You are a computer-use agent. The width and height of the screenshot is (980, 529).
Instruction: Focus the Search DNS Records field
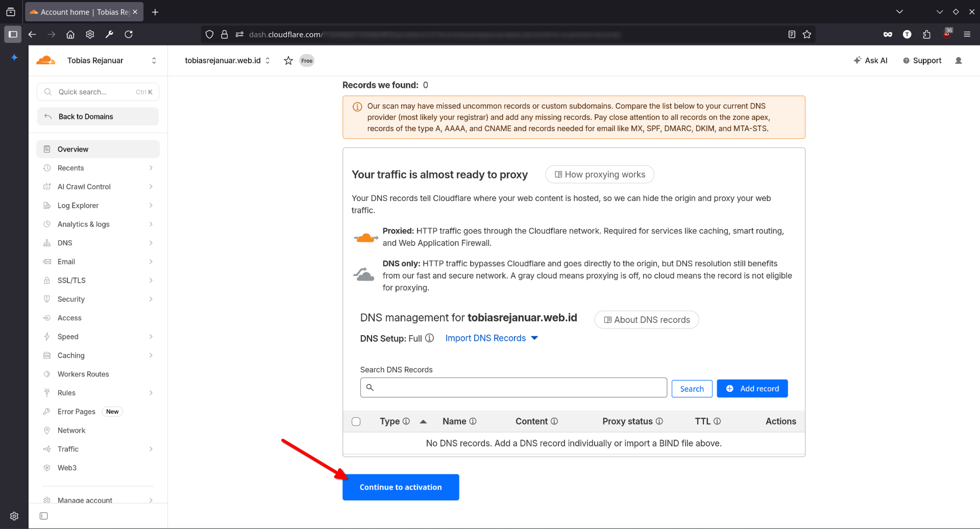517,387
